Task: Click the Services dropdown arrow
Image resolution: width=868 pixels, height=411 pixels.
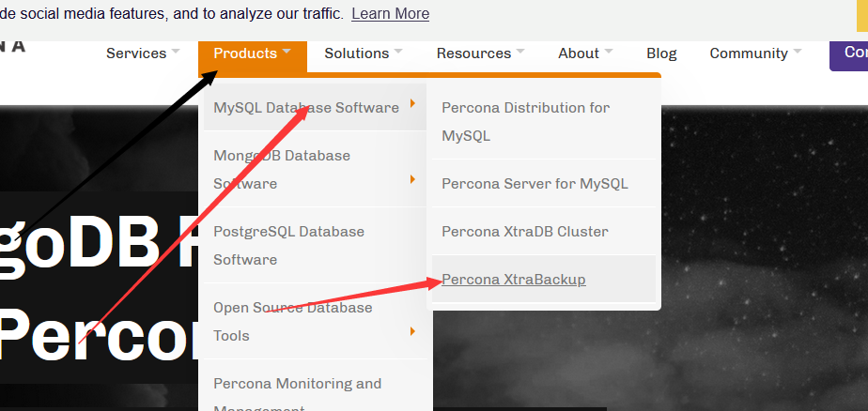Action: (x=176, y=51)
